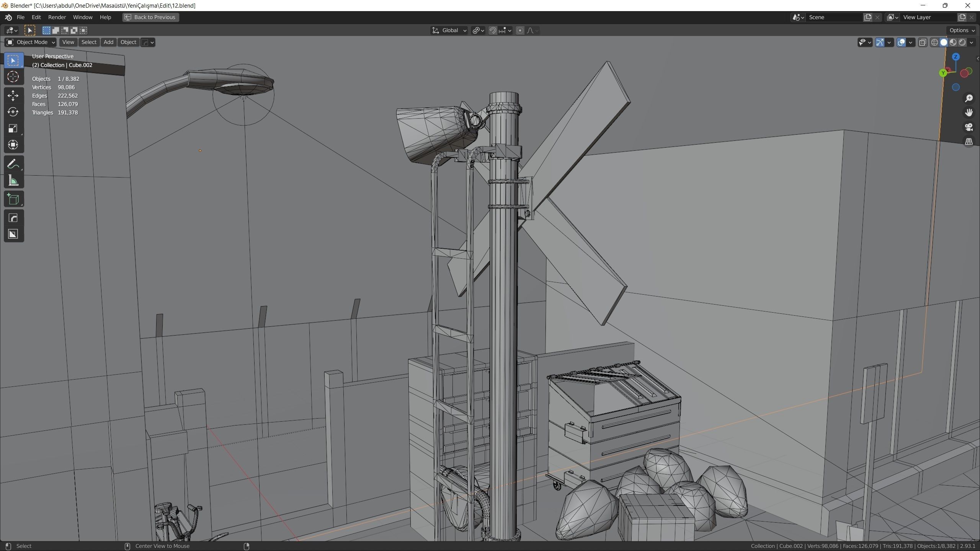Enable proportional editing

520,31
